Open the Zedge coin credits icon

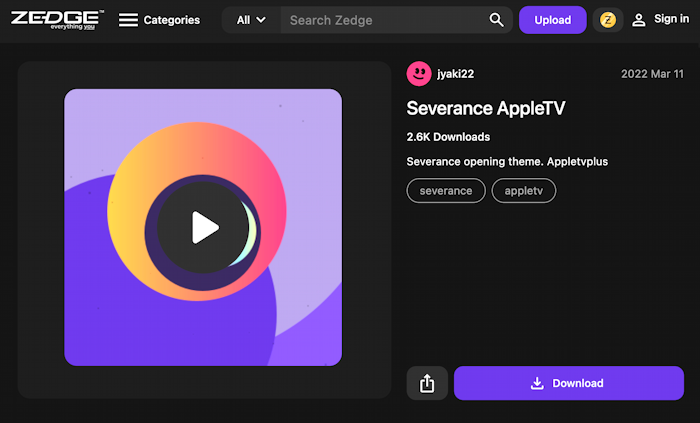pos(608,20)
